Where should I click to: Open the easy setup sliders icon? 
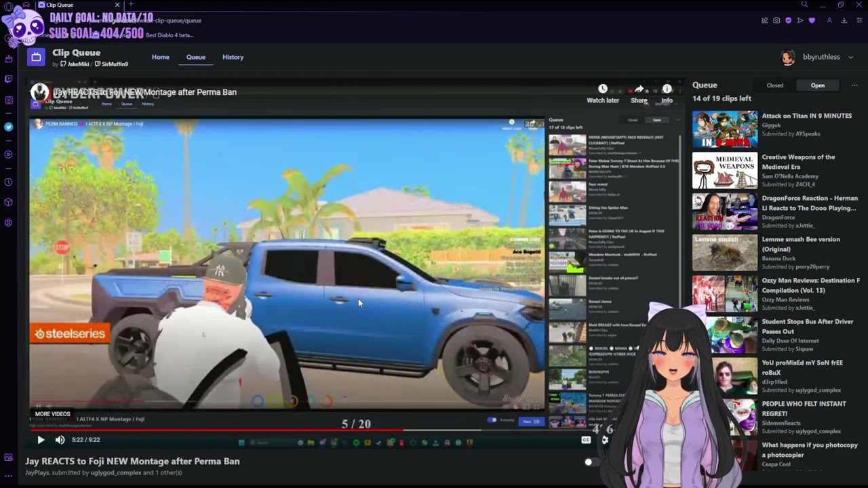click(x=859, y=20)
